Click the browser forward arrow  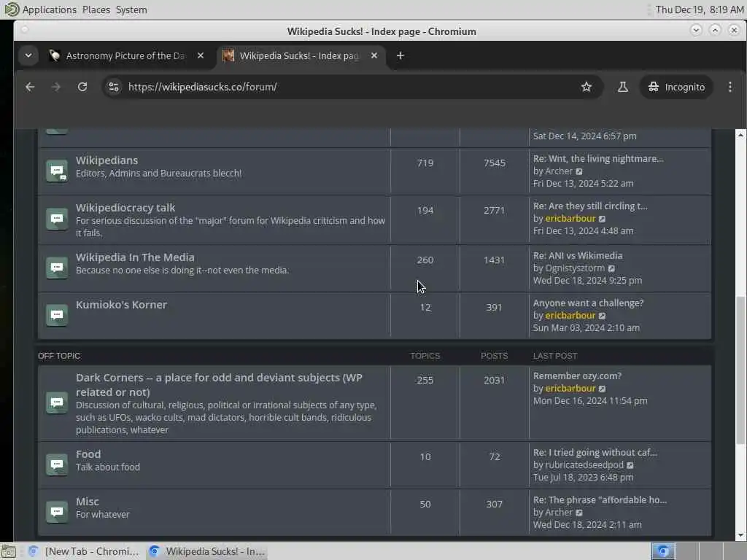[56, 87]
